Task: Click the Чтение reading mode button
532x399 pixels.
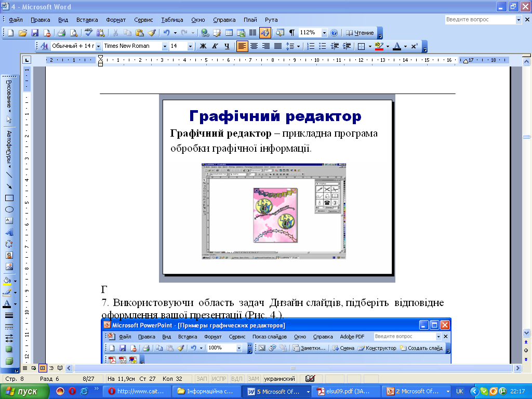Action: pos(360,33)
